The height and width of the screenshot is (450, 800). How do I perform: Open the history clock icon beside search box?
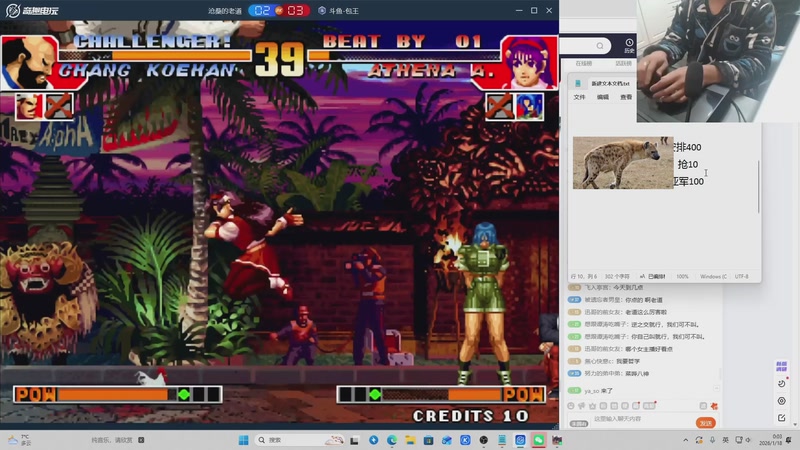[x=630, y=45]
